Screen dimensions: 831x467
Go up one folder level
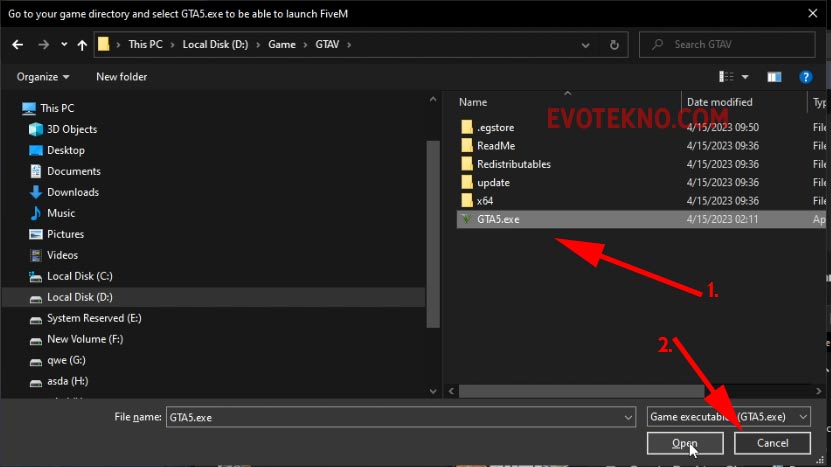click(x=82, y=45)
